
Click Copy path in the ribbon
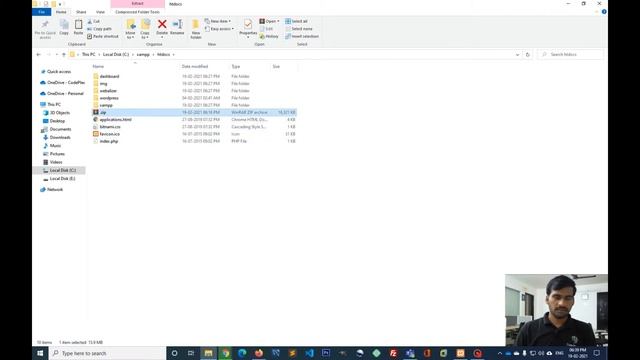(100, 29)
